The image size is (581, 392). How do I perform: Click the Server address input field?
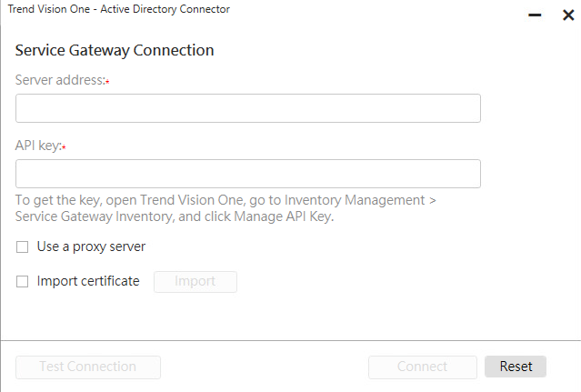(x=247, y=108)
